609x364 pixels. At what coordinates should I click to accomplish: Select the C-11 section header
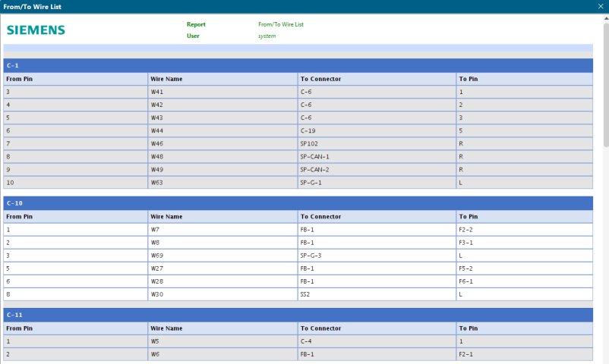(298, 315)
